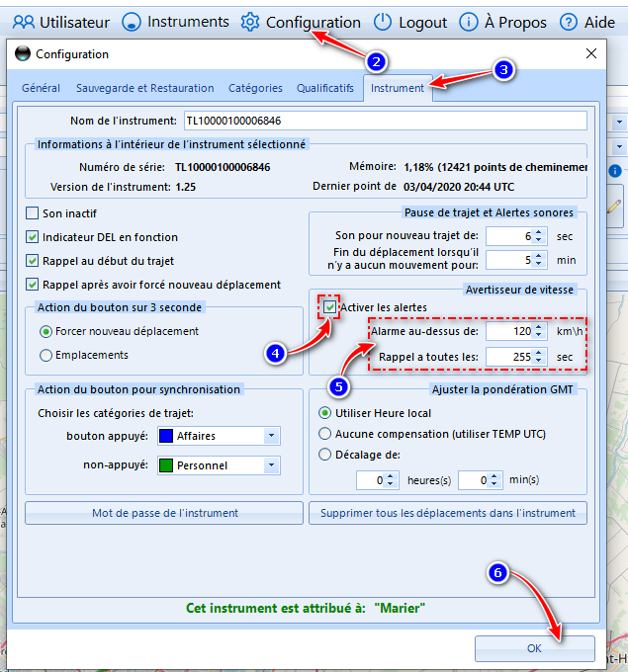Image resolution: width=628 pixels, height=672 pixels.
Task: Click Mot de passe de l'instrument button
Action: (164, 513)
